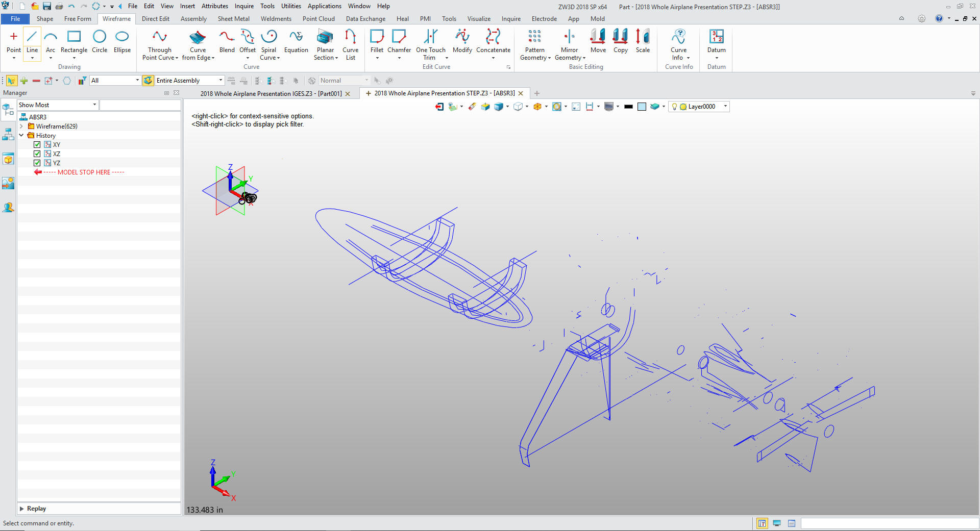Viewport: 980px width, 531px height.
Task: Disable the YZ plane checkbox
Action: click(x=37, y=163)
